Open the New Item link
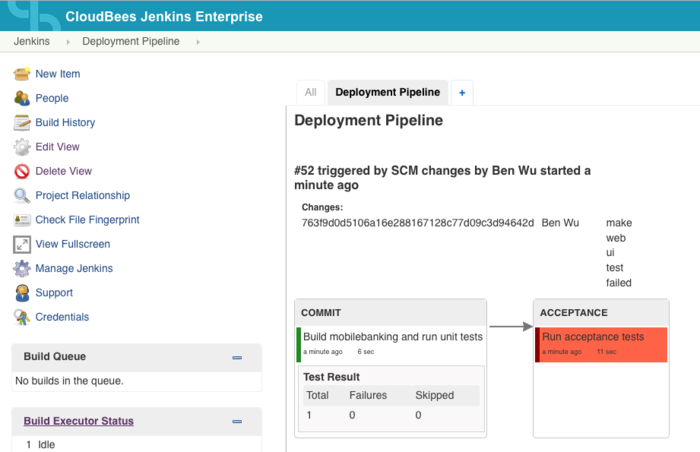Screen dimensions: 700x452 point(58,74)
